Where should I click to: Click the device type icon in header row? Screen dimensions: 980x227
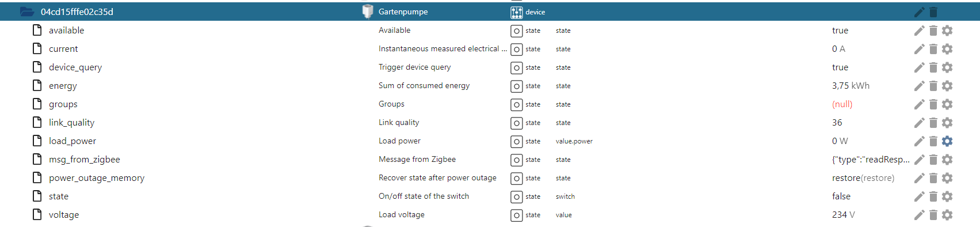click(x=517, y=12)
